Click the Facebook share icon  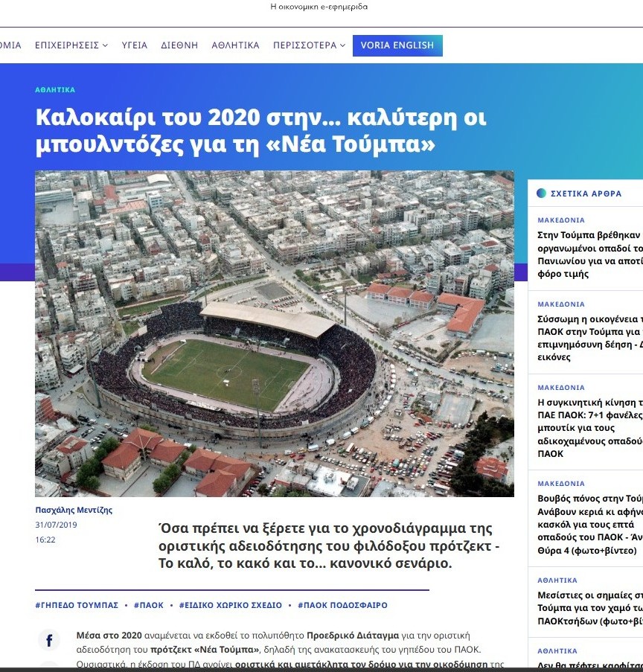pyautogui.click(x=49, y=641)
